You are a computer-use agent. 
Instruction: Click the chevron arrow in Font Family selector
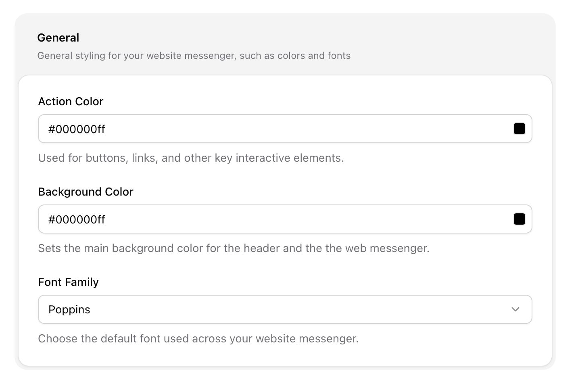click(x=515, y=309)
